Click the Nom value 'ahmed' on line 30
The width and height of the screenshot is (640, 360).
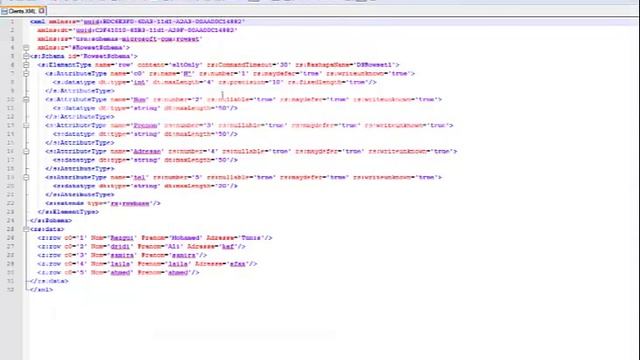pos(120,273)
